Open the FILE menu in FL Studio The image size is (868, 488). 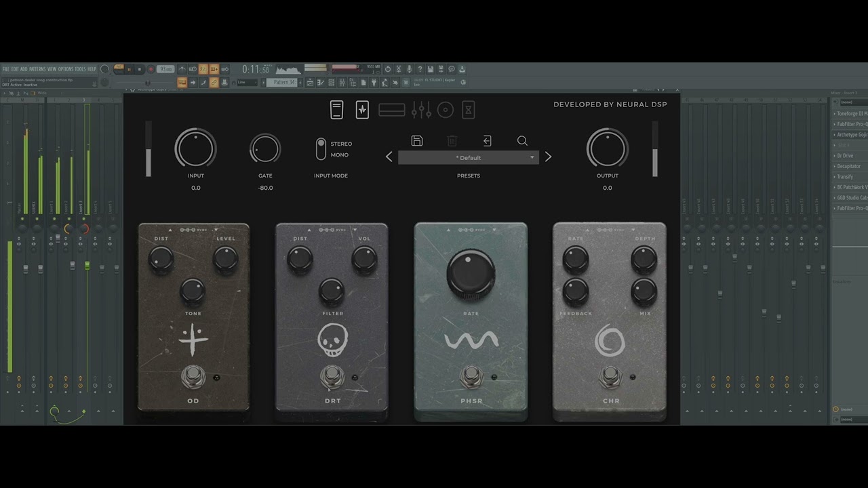click(x=6, y=69)
